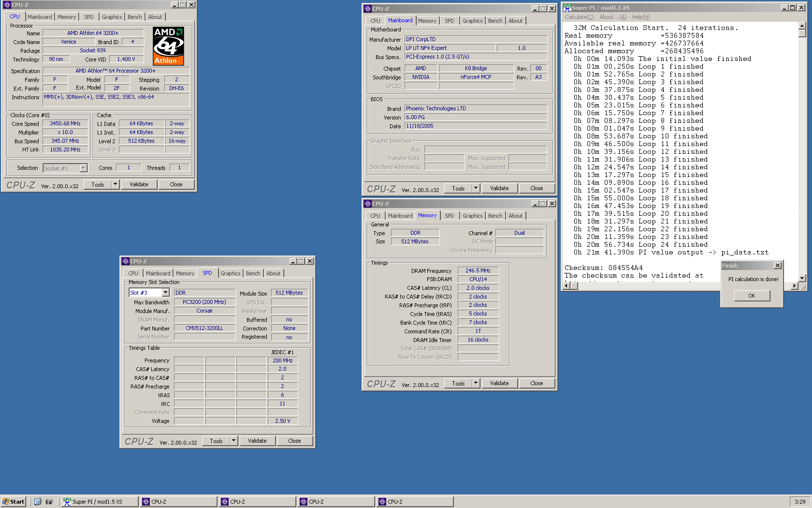The height and width of the screenshot is (508, 812).
Task: Click the media player quick launch icon
Action: (x=49, y=502)
